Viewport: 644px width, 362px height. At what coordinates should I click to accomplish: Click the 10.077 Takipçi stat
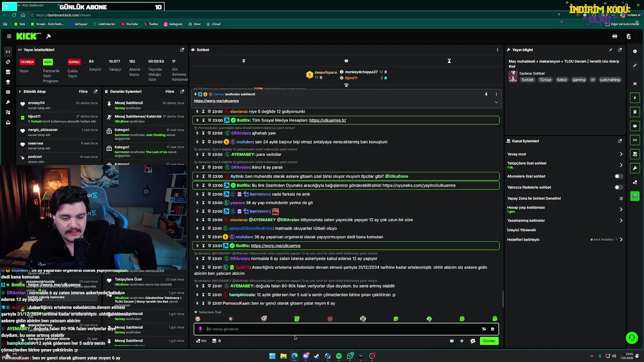click(115, 65)
